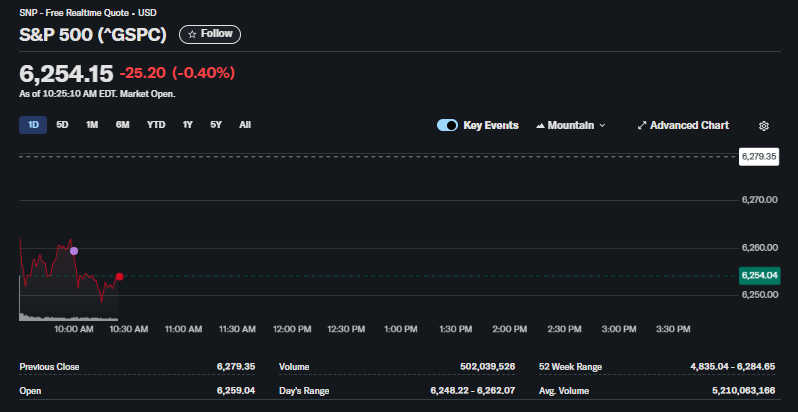Click the Previous Close value 6,279.35
Image resolution: width=798 pixels, height=412 pixels.
236,367
